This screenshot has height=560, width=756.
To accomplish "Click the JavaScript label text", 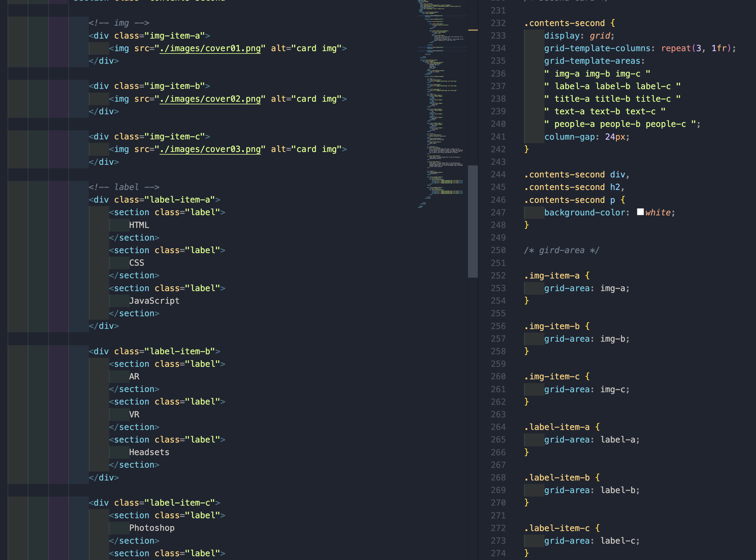I will click(154, 301).
